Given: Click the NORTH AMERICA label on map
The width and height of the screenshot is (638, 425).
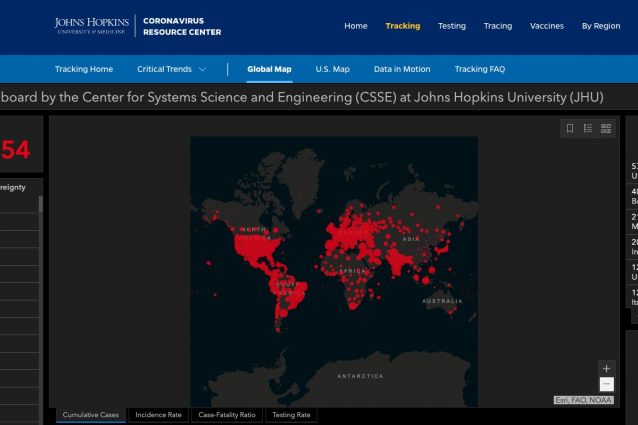Looking at the screenshot, I should 255,233.
